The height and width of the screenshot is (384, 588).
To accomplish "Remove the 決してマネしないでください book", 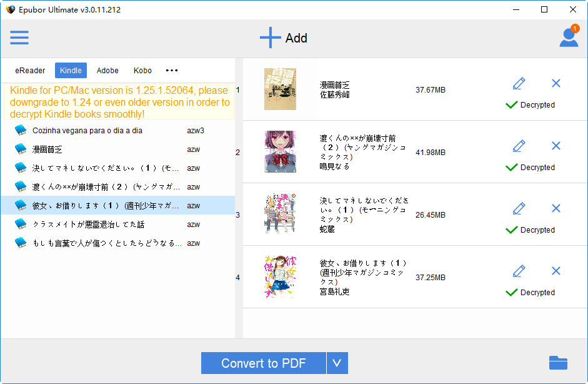I will [x=556, y=208].
